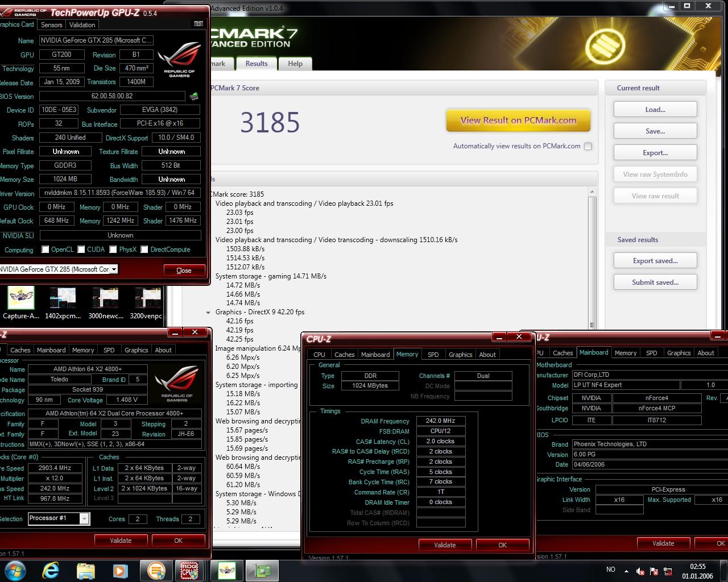Open the Processor #1 selection dropdown

84,518
